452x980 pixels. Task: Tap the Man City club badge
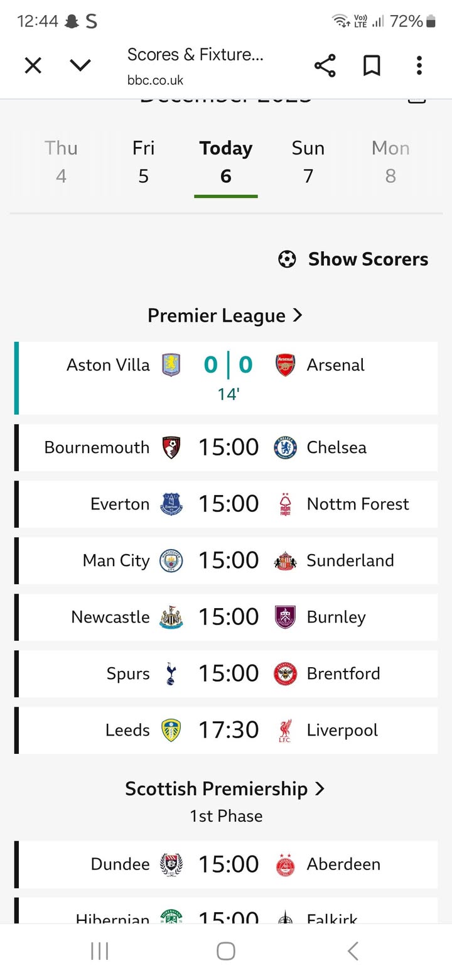171,560
